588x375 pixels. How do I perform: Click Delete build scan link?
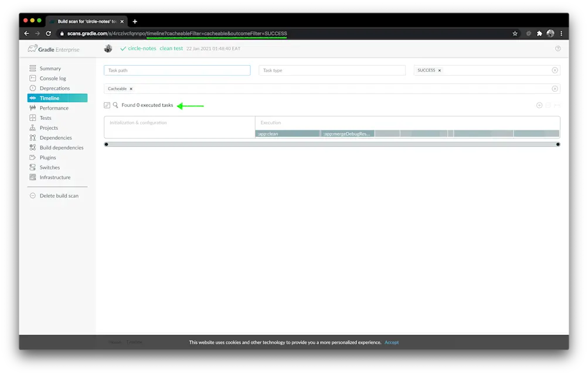[x=59, y=195]
